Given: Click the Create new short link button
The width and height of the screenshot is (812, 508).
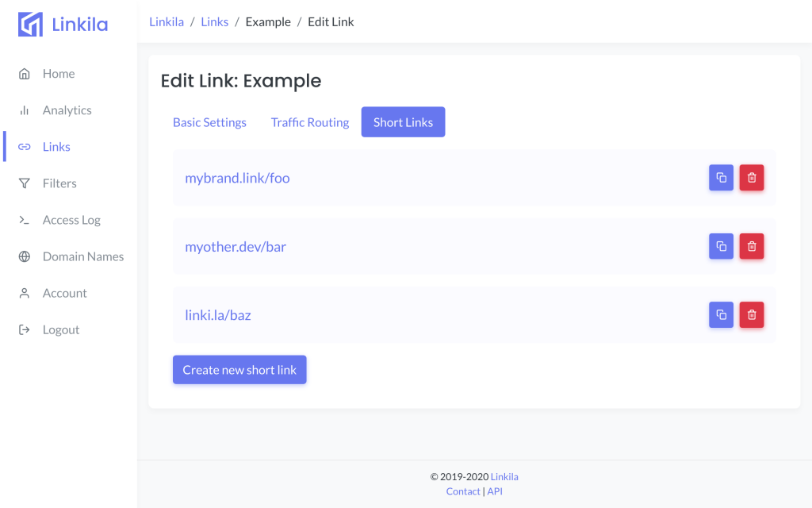Looking at the screenshot, I should pyautogui.click(x=239, y=370).
